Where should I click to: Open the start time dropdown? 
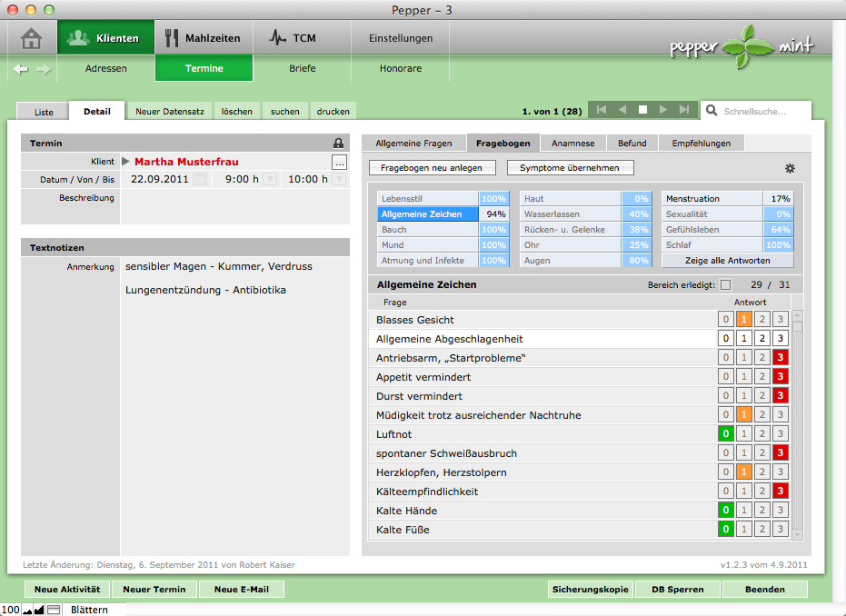click(270, 180)
